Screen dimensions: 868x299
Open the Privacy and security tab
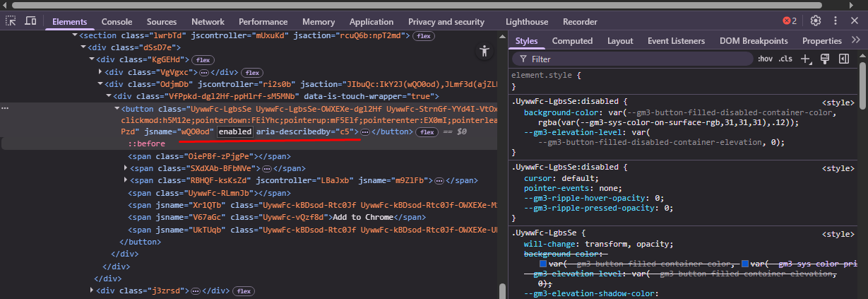pyautogui.click(x=446, y=22)
